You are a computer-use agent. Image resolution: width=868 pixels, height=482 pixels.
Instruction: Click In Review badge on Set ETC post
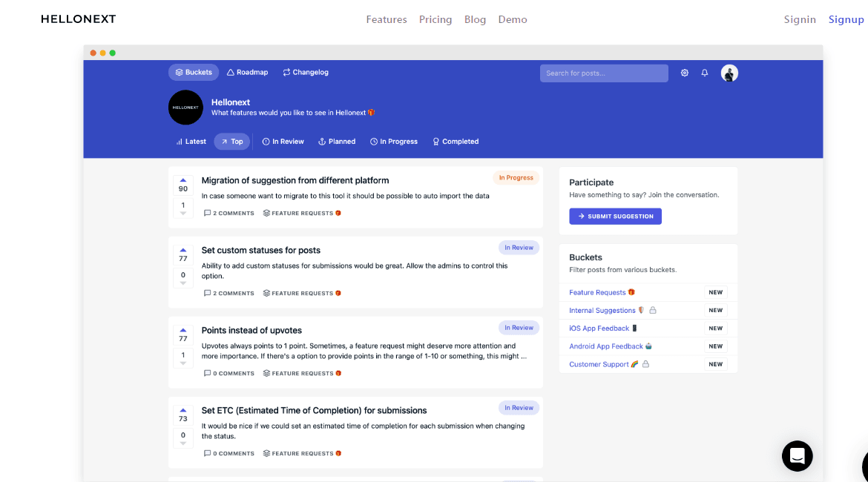[519, 408]
